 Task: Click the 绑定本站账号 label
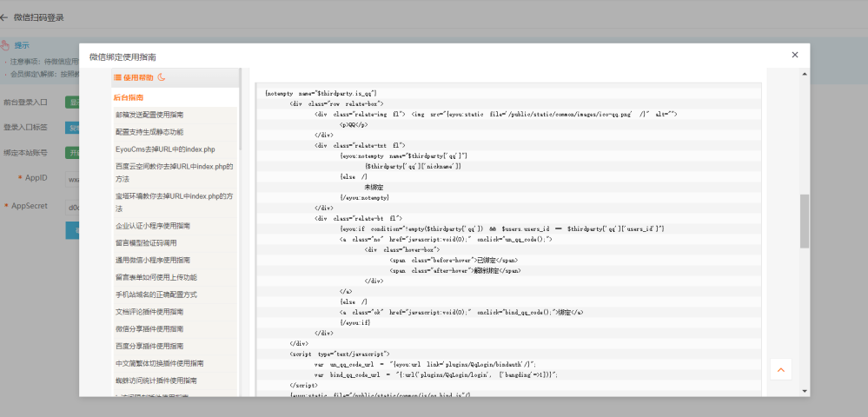[25, 153]
